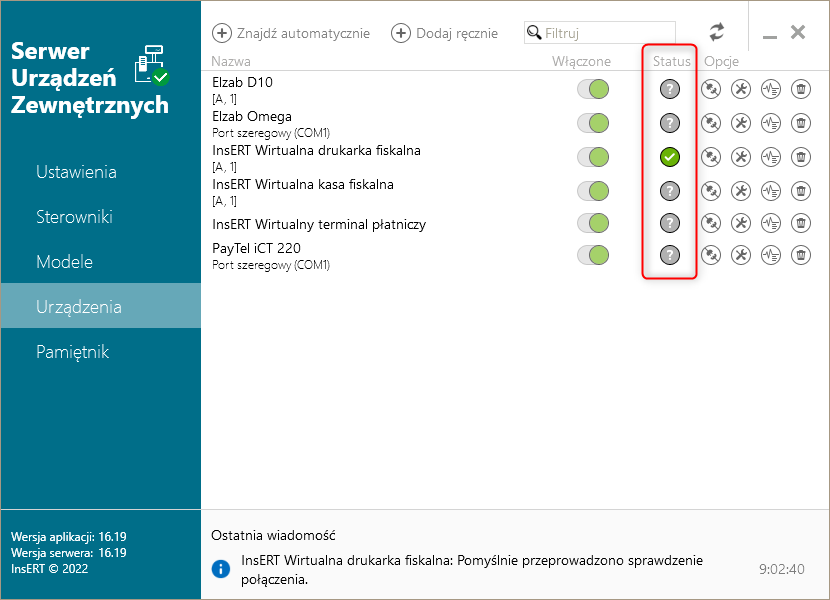Toggle Elzab Omega enabled switch
The height and width of the screenshot is (600, 830).
(x=593, y=123)
